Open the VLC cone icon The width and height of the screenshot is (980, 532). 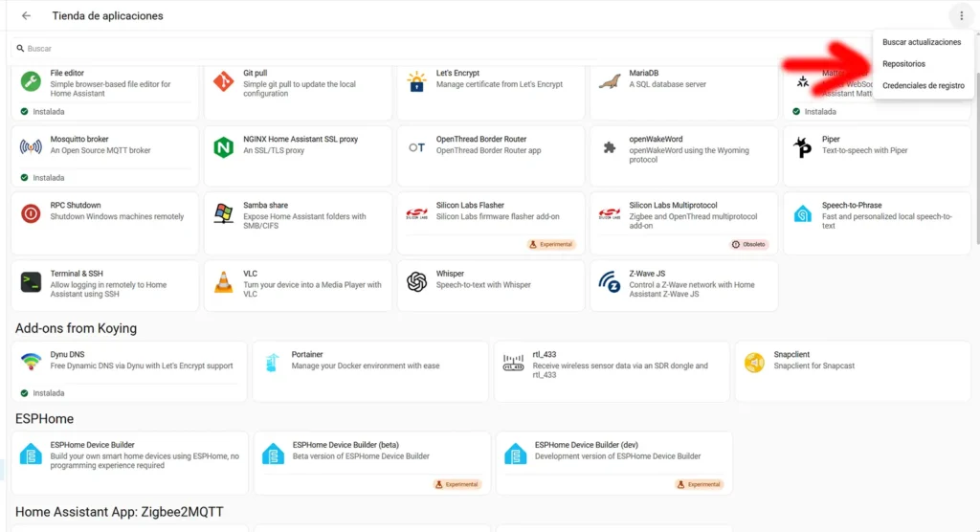pos(223,282)
